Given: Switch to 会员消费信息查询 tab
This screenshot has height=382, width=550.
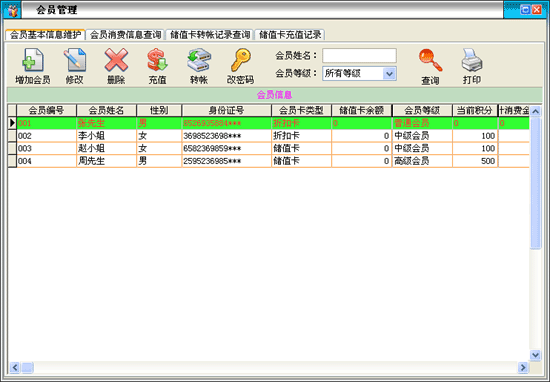Looking at the screenshot, I should pos(125,35).
